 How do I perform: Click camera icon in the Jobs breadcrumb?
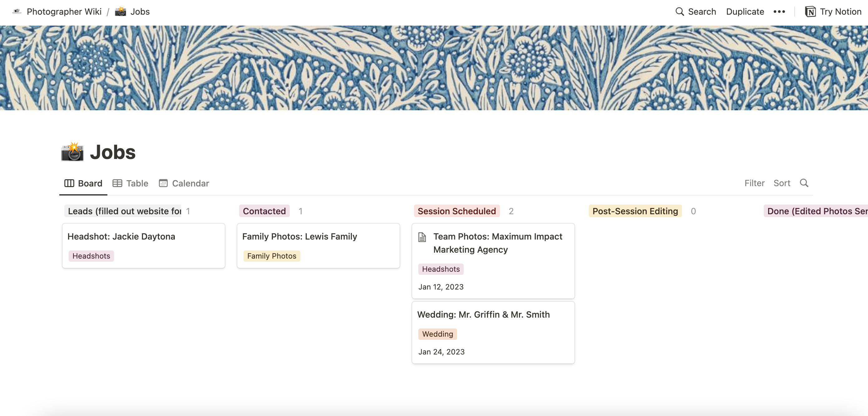(x=120, y=12)
